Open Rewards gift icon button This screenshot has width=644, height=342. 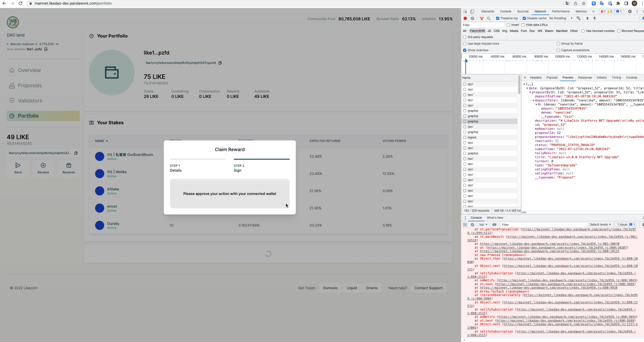tap(69, 168)
